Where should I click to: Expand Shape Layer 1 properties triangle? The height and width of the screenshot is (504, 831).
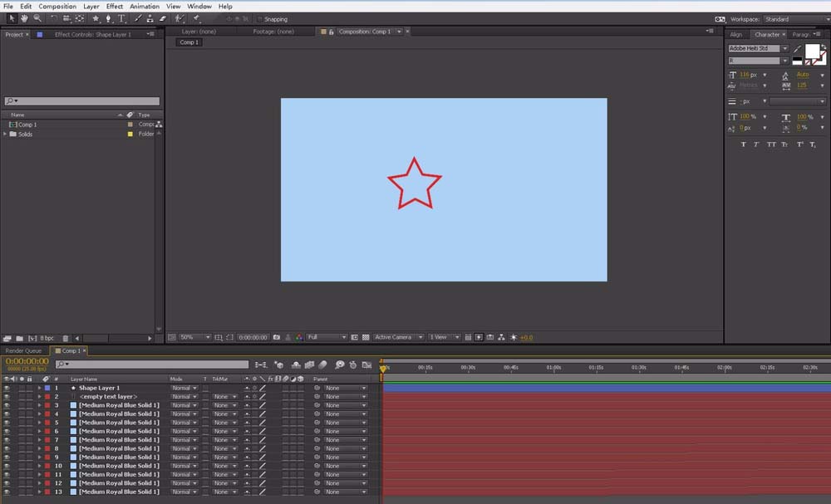39,388
